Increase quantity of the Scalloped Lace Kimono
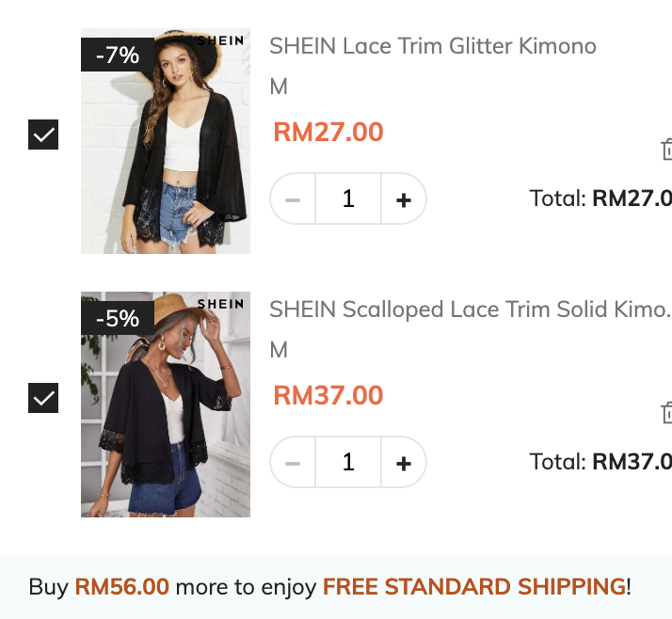Screen dimensions: 672x619 [x=404, y=463]
